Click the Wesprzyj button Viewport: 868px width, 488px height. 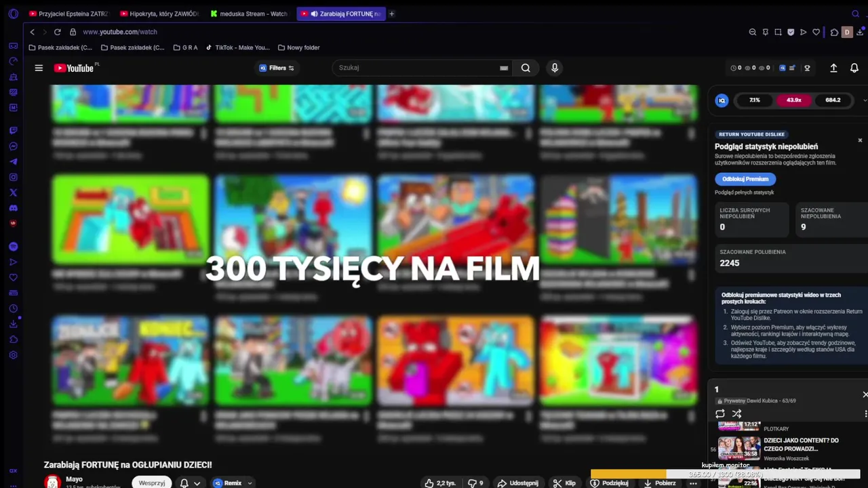pyautogui.click(x=152, y=483)
